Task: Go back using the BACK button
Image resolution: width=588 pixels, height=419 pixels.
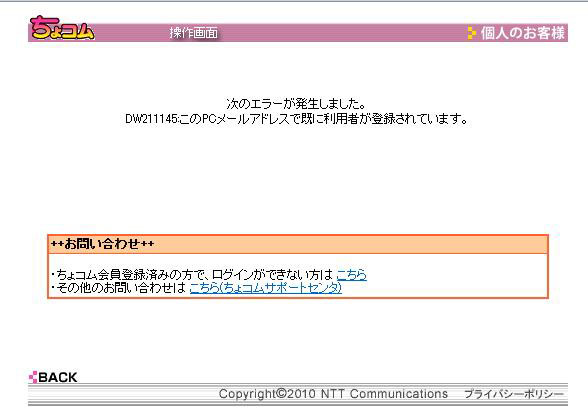Action: click(53, 377)
